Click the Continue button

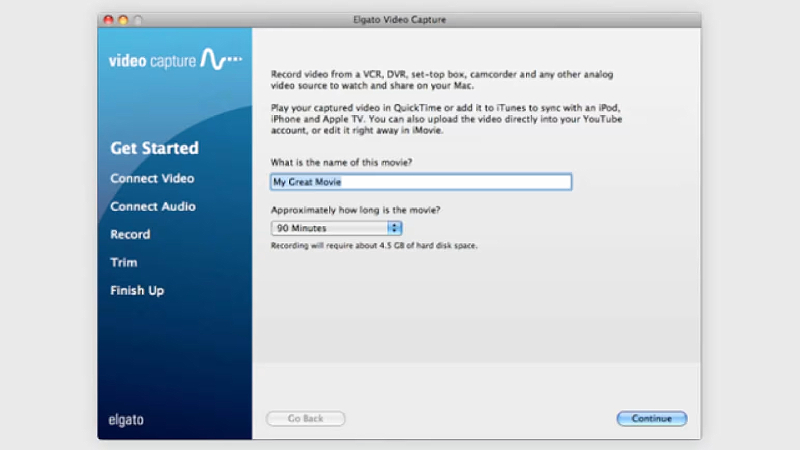(x=652, y=418)
